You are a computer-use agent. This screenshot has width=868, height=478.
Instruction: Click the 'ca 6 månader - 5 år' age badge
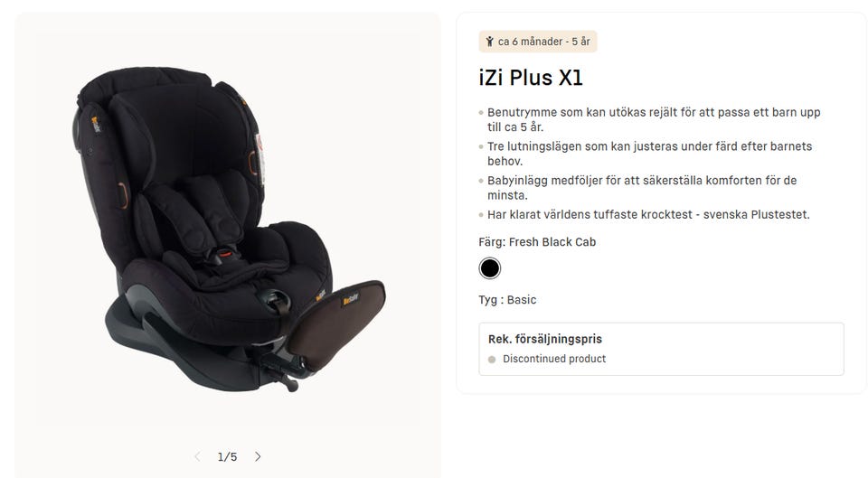(x=537, y=42)
